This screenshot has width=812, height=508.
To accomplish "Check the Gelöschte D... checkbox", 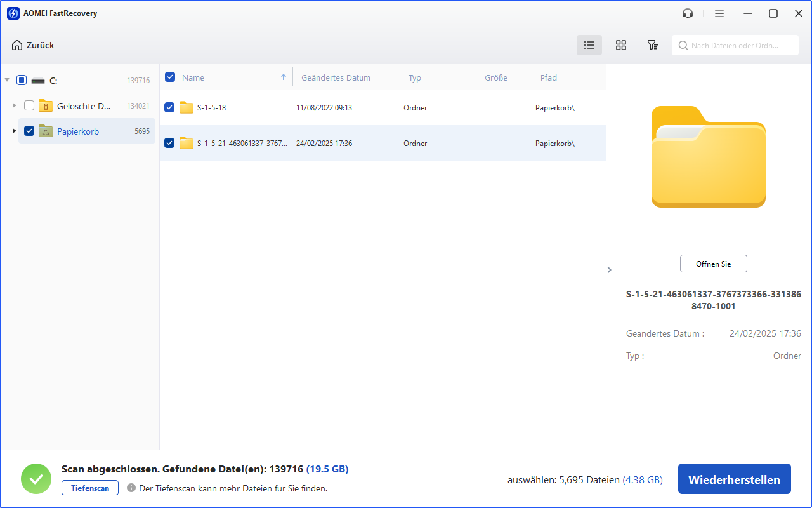I will 29,105.
